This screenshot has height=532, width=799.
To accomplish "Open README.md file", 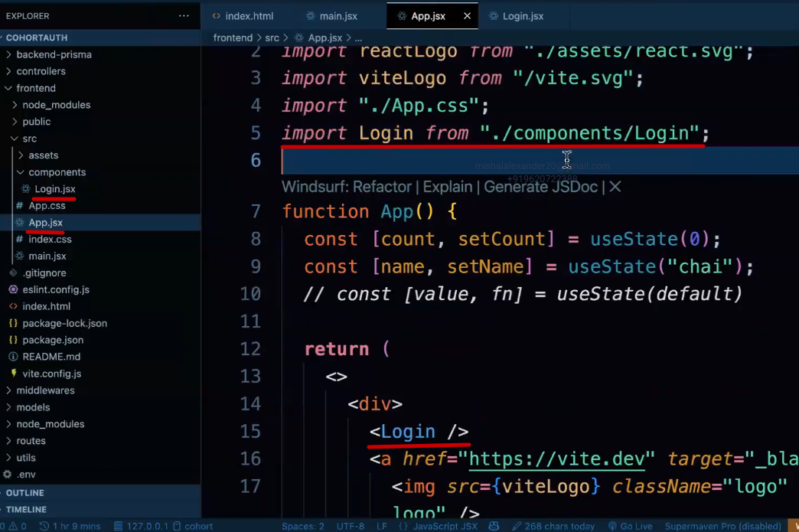I will [x=51, y=357].
